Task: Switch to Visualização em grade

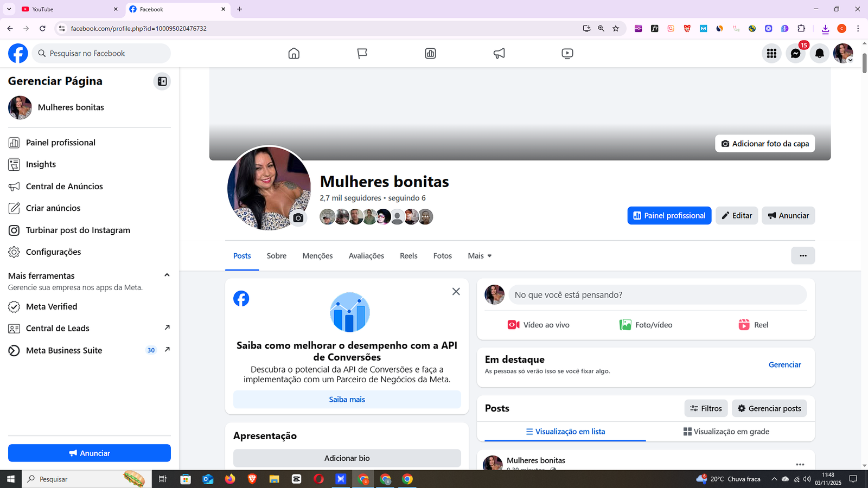Action: pyautogui.click(x=726, y=432)
